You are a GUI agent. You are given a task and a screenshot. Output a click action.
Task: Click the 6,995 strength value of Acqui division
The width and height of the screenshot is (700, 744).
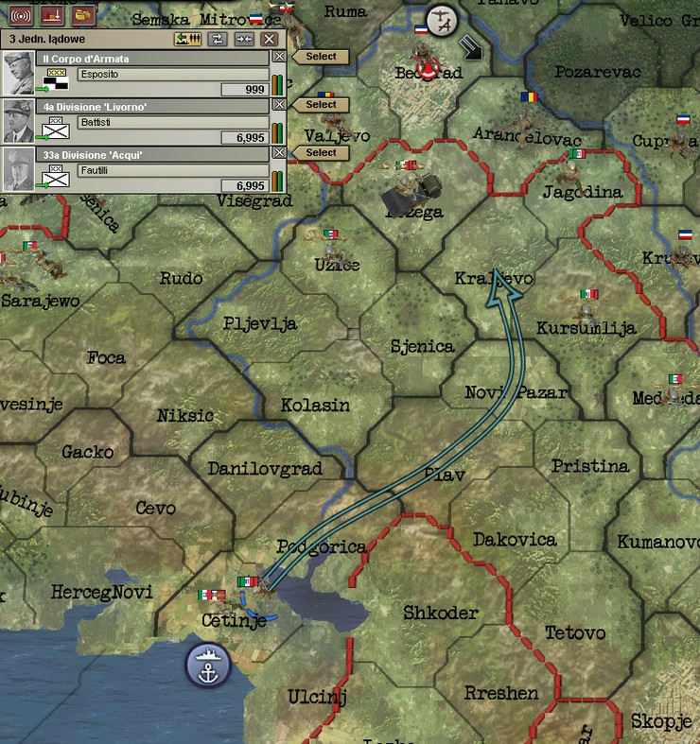point(245,185)
